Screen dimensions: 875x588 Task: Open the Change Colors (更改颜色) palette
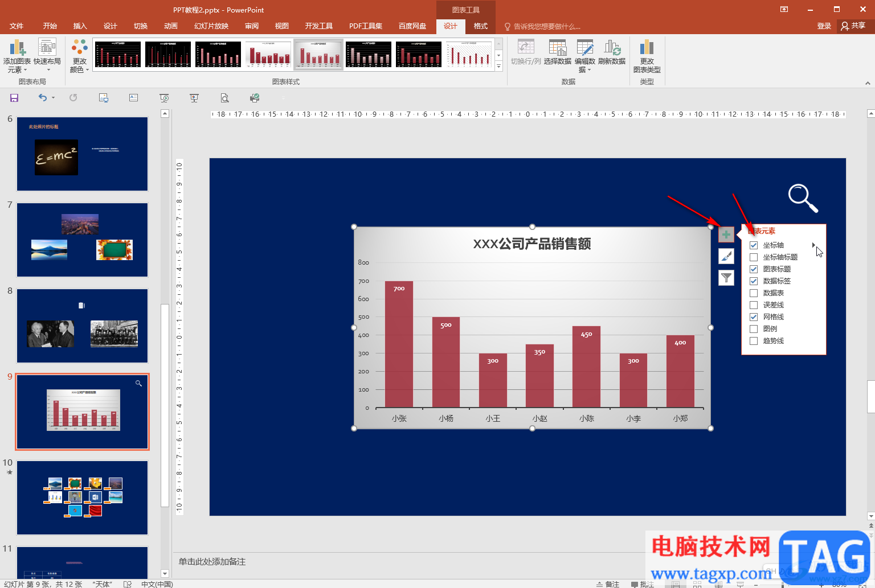pyautogui.click(x=80, y=56)
